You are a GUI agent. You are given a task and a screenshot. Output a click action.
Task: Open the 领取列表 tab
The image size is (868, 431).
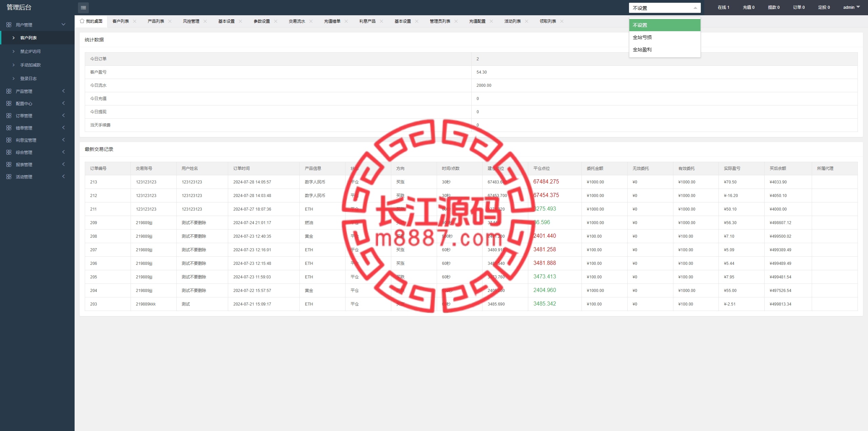click(548, 21)
